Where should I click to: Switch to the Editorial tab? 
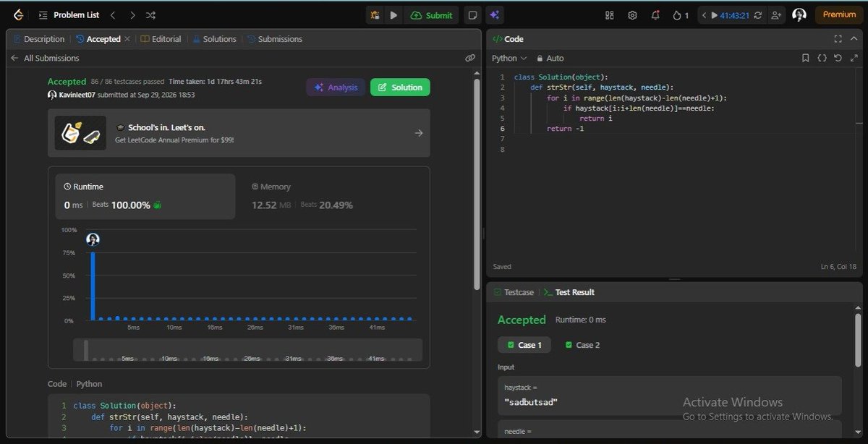coord(161,39)
